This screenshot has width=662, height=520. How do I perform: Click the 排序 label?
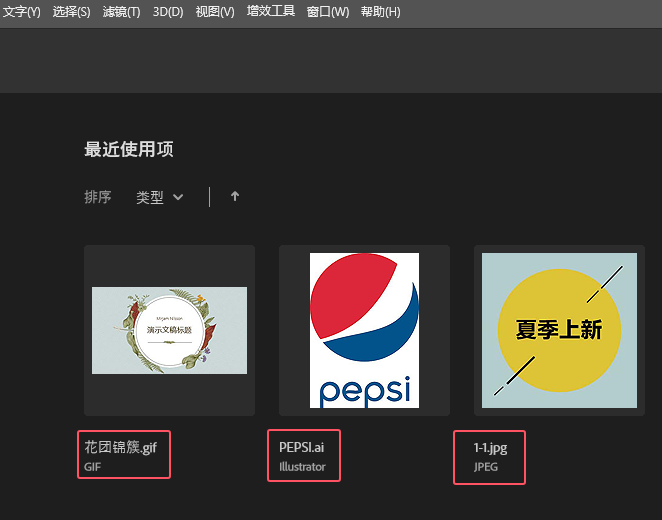[98, 197]
